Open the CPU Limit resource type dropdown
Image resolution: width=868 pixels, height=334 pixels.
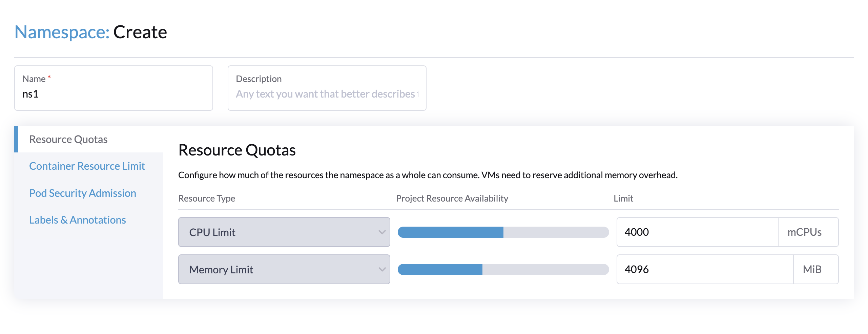click(x=284, y=232)
